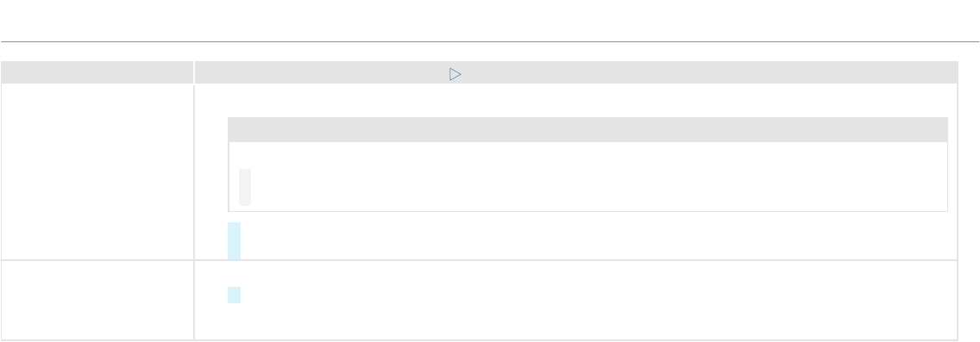Select the narrow left header cell

pyautogui.click(x=97, y=72)
